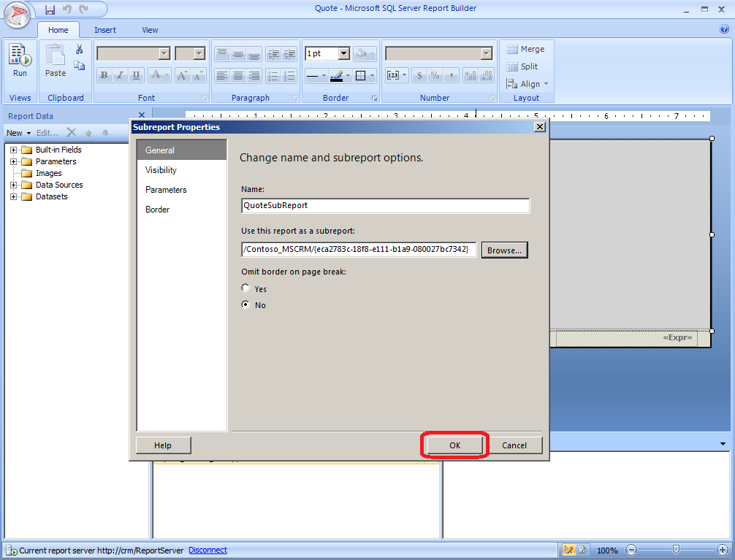Close the Report Data pane
This screenshot has width=735, height=560.
(142, 115)
